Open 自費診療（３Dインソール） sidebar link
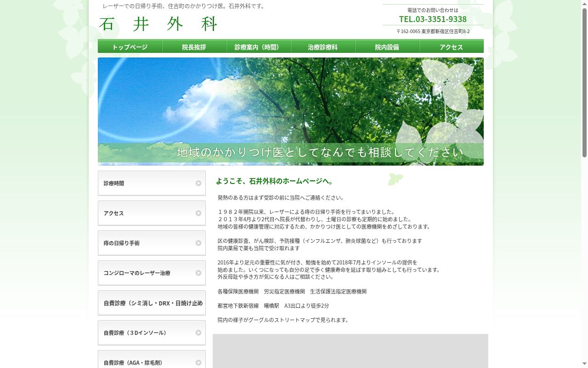 coord(152,333)
